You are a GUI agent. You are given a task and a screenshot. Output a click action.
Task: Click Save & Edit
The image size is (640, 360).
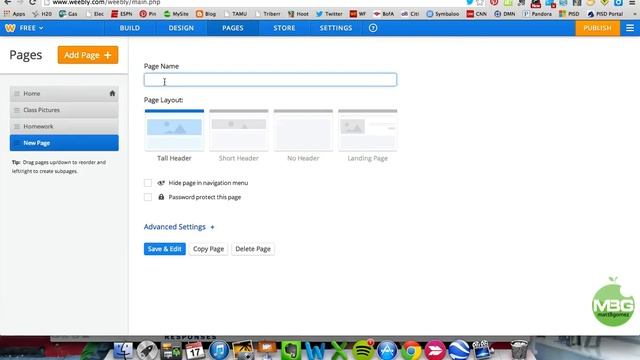[x=164, y=249]
